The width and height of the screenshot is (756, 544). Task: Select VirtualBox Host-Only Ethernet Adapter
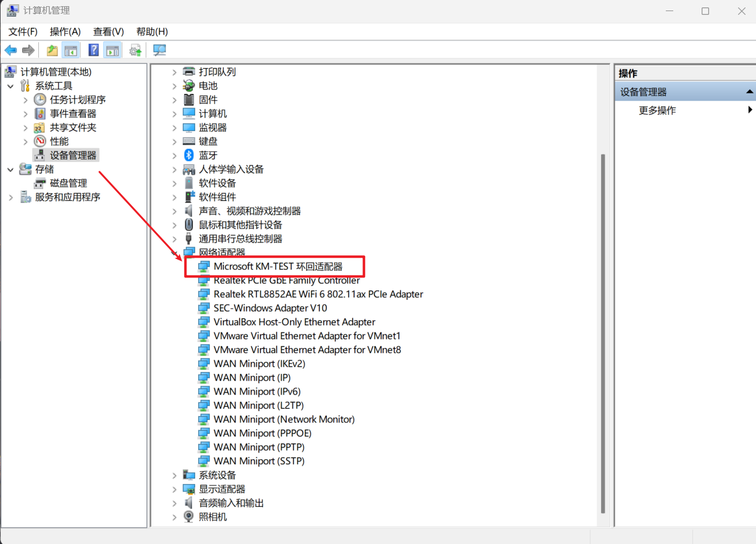(x=295, y=322)
